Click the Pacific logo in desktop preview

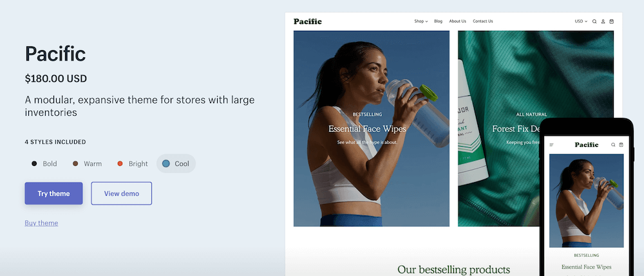308,21
